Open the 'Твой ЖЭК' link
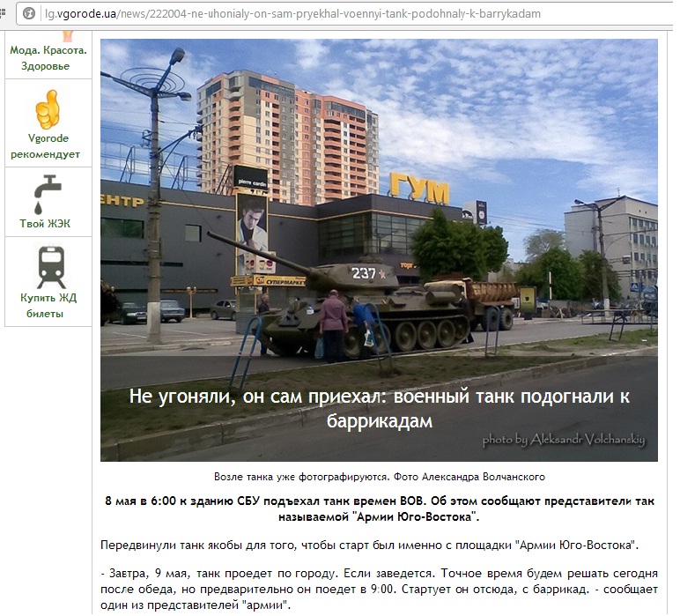Viewport: 680px width, 616px height. [x=45, y=224]
